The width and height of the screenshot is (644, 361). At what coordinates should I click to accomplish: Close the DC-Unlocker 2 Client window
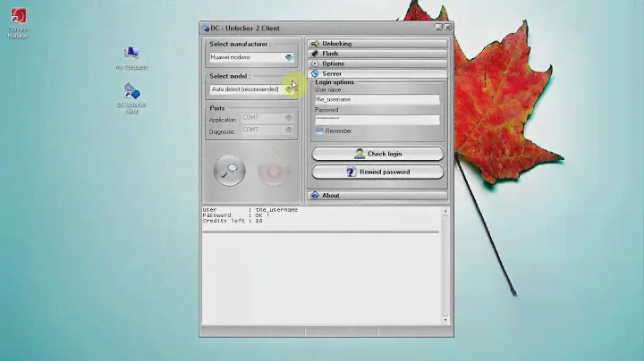448,28
